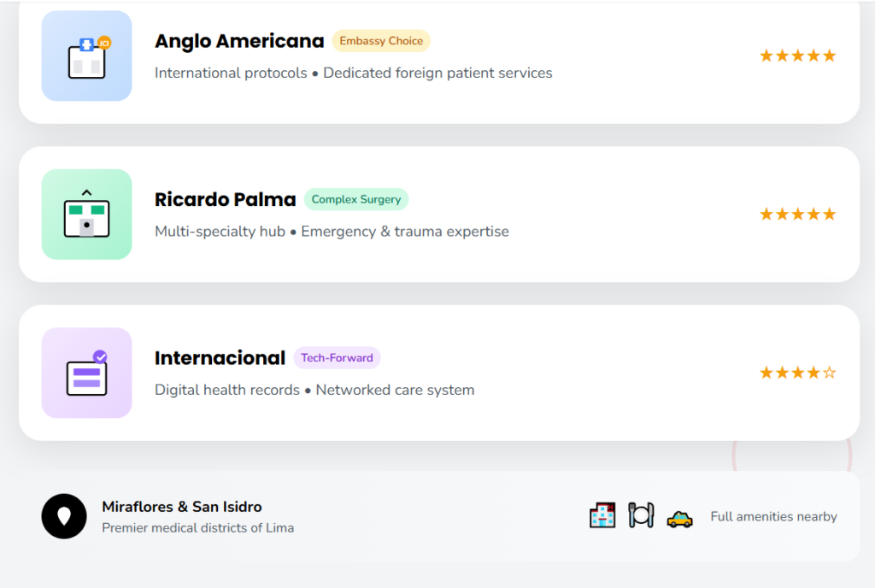Select the Embassy Choice badge
Screen dimensions: 875x588
[x=381, y=41]
